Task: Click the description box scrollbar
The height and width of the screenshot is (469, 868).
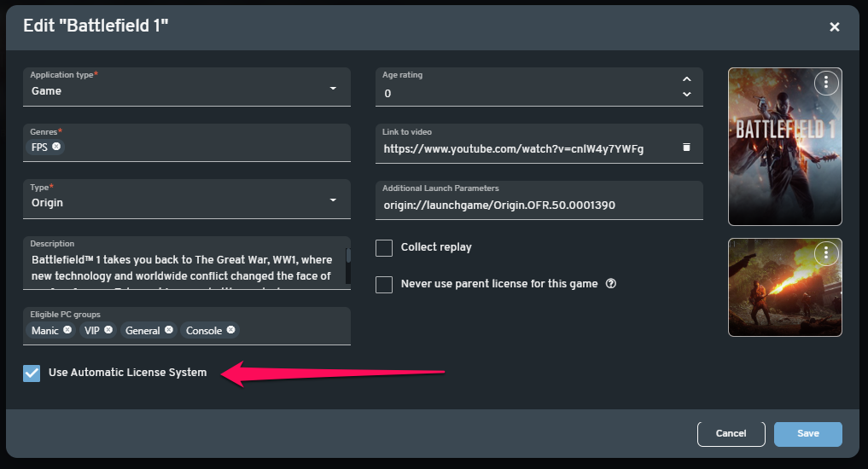Action: [x=348, y=264]
